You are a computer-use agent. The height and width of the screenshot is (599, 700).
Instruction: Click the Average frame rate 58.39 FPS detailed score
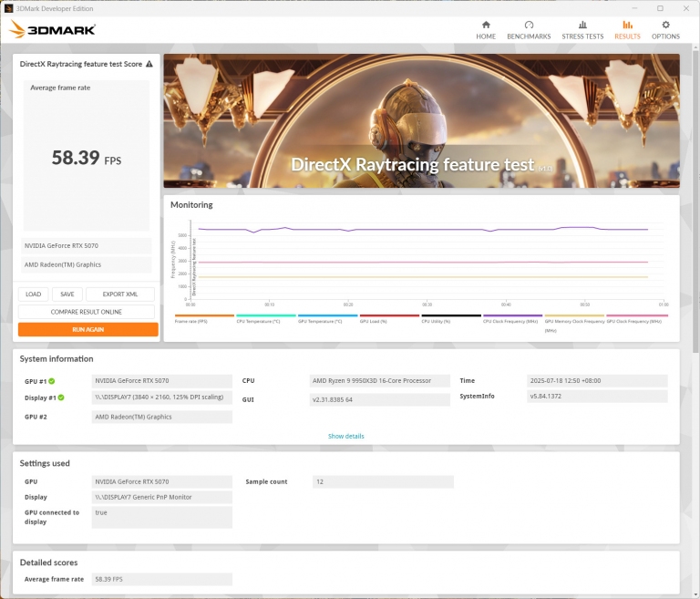pyautogui.click(x=162, y=579)
